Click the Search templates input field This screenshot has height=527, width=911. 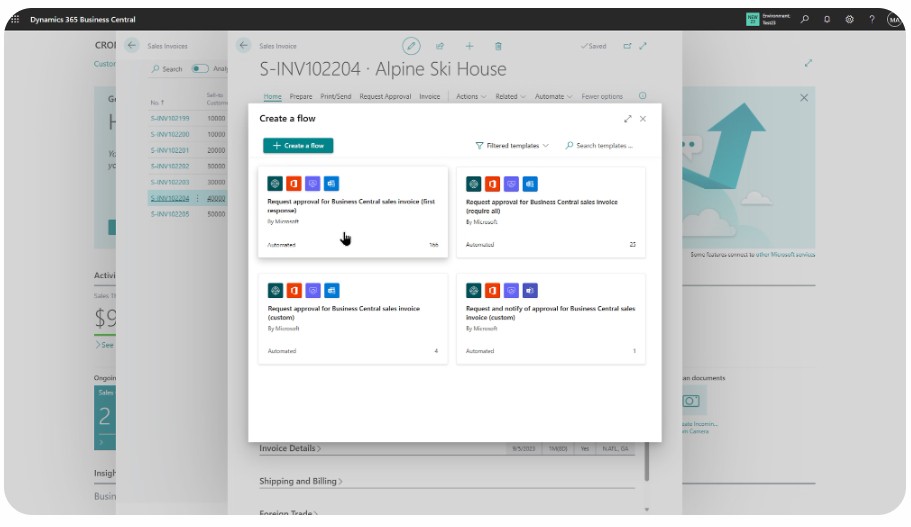pos(603,146)
